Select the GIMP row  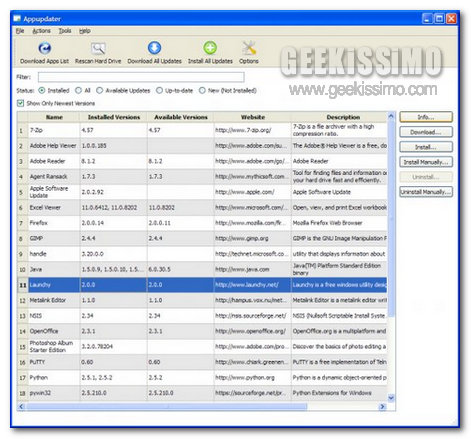[202, 238]
